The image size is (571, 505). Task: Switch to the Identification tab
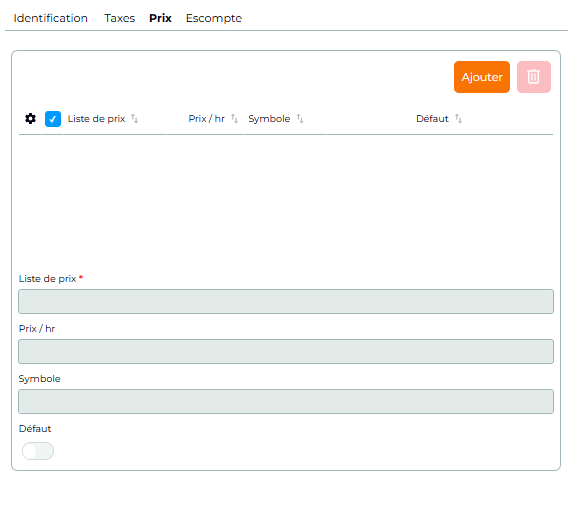[x=51, y=18]
